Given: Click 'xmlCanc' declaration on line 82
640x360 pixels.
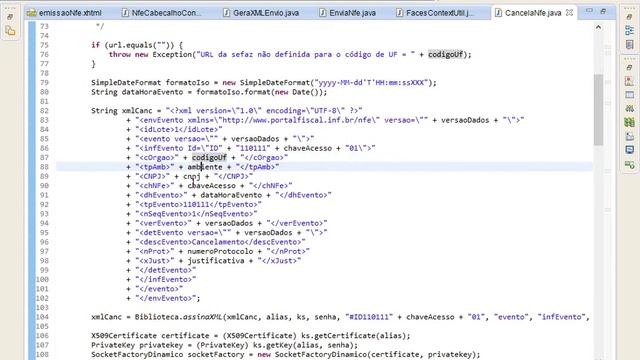Looking at the screenshot, I should 137,111.
